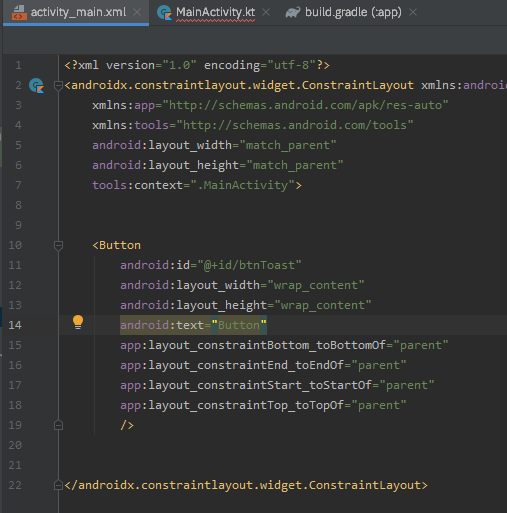The height and width of the screenshot is (513, 507).
Task: Collapse the ConstraintLayout tag fold marker on line 2
Action: point(58,86)
